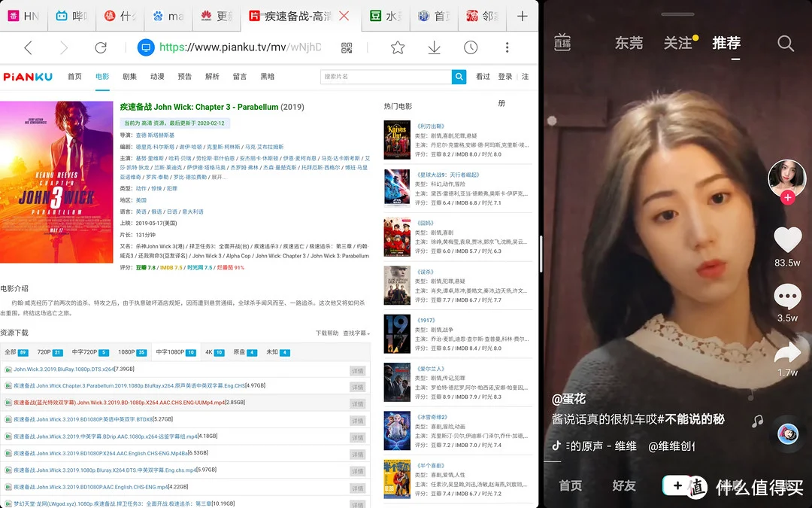Close the 疾速备战 browser tab with red X

(x=344, y=16)
